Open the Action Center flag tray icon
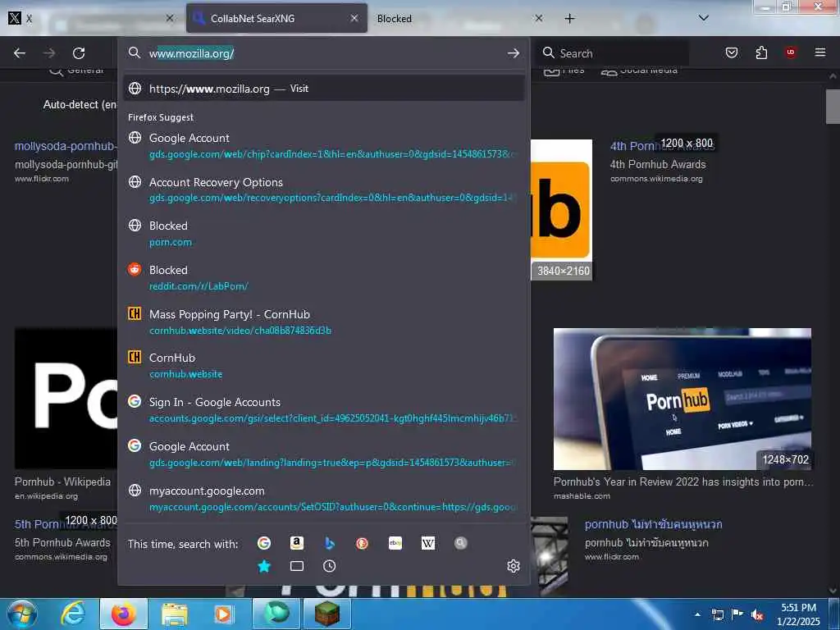 pos(737,614)
